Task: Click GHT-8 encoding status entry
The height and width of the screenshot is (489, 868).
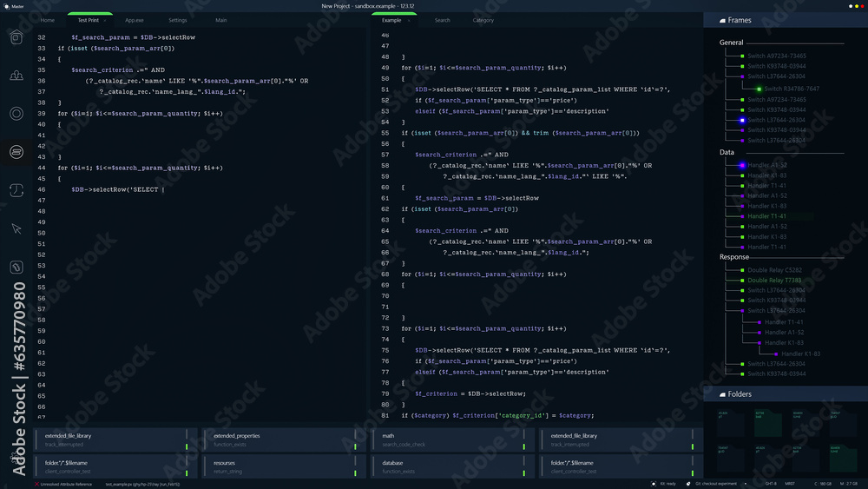Action: (x=771, y=484)
